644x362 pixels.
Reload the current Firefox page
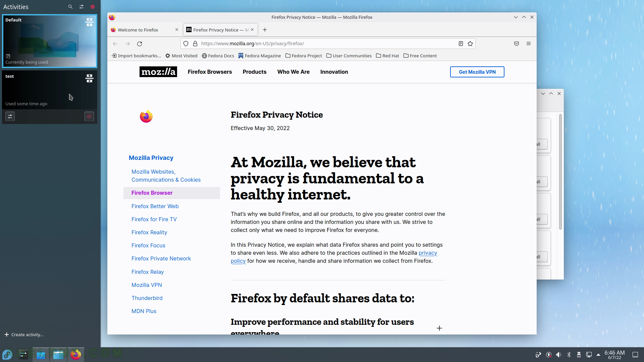[140, 44]
